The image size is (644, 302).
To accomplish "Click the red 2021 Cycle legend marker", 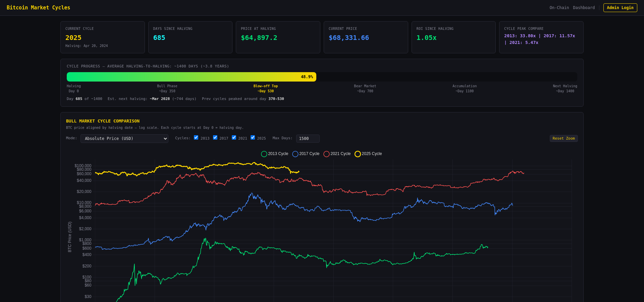I will (327, 154).
